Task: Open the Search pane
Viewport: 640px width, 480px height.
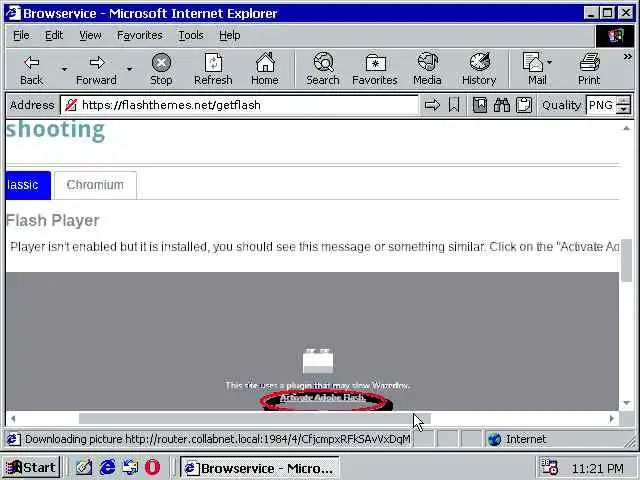Action: coord(323,69)
